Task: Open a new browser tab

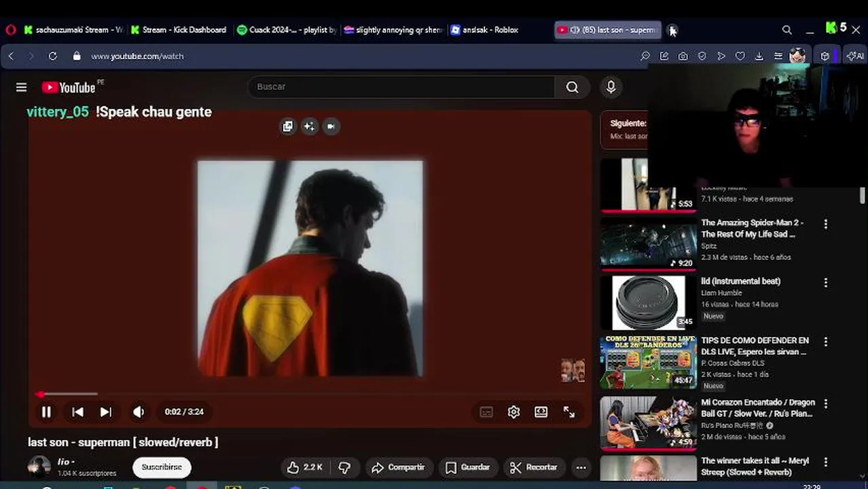Action: pyautogui.click(x=672, y=30)
